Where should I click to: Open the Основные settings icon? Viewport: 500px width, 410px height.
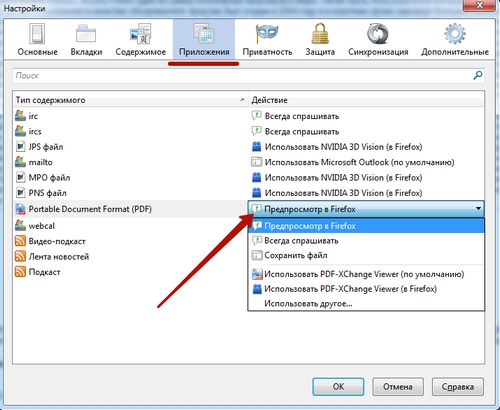[37, 34]
